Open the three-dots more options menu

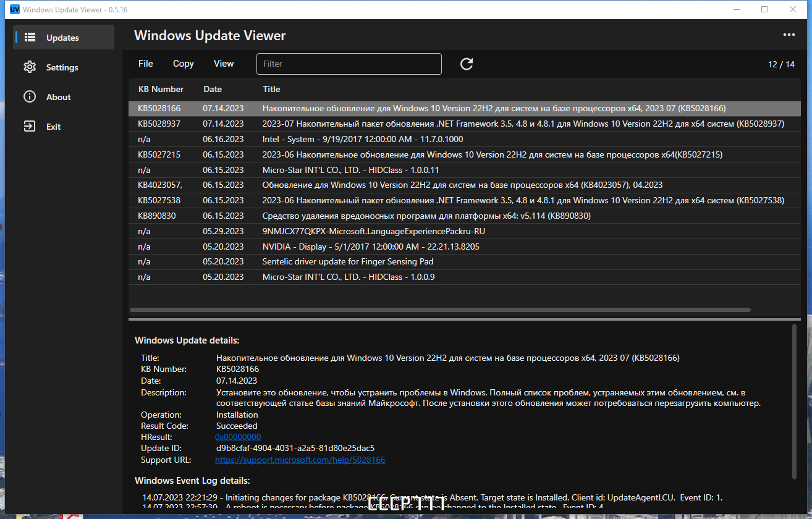coord(789,35)
